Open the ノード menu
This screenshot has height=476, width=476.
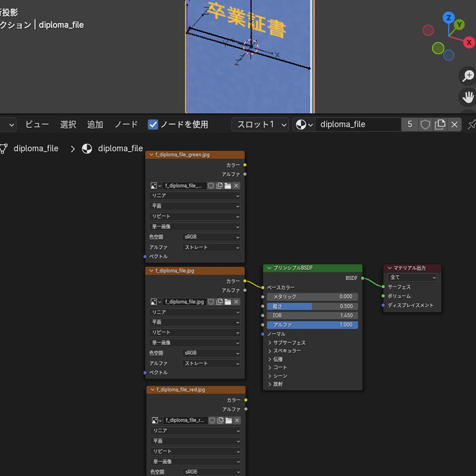126,125
